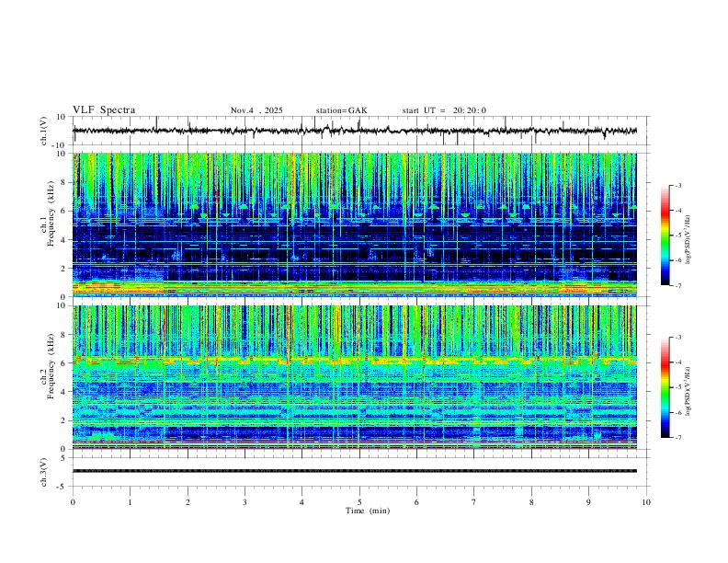The image size is (728, 563).
Task: Click time axis tick label "2"
Action: [x=188, y=502]
